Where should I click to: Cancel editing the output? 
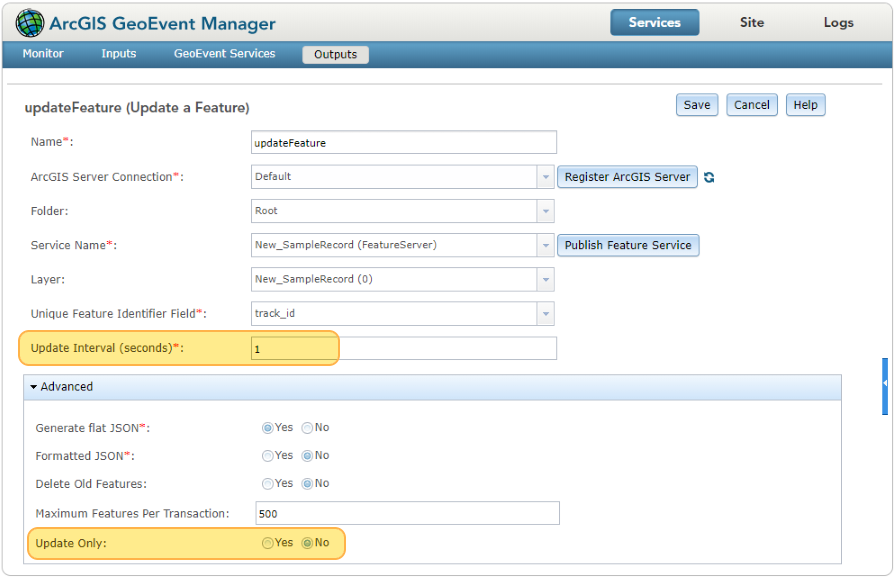point(751,105)
